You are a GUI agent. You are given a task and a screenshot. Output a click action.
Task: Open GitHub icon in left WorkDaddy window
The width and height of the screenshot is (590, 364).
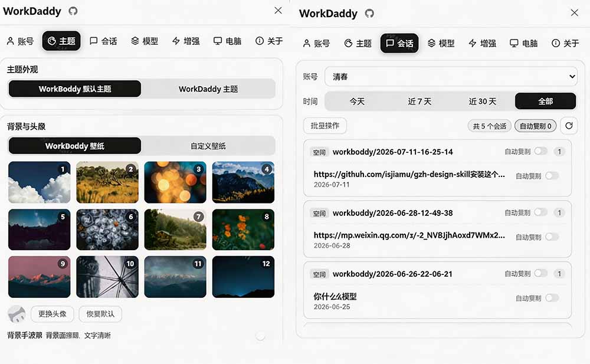[x=73, y=11]
